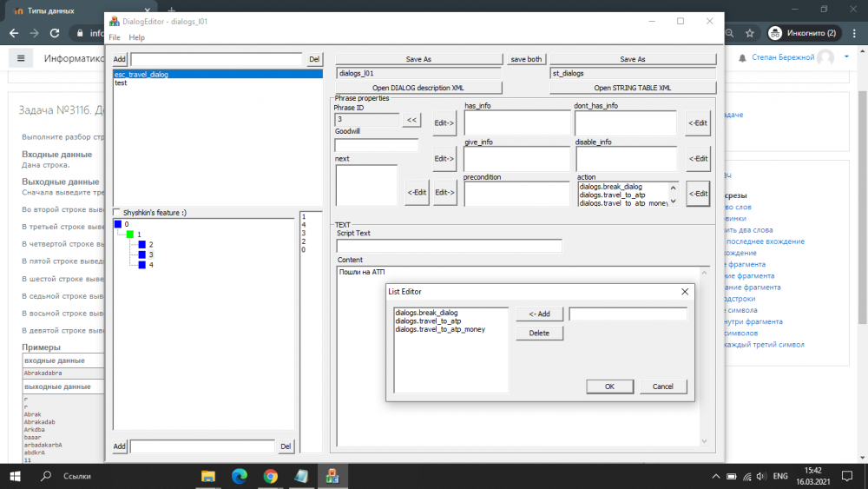Open Microsoft Edge from the taskbar
The height and width of the screenshot is (489, 868).
[240, 476]
